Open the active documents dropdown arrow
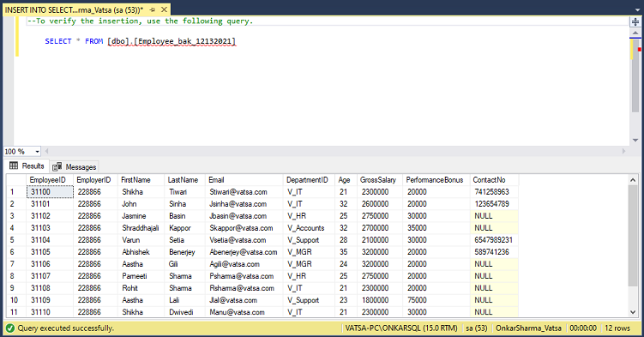The width and height of the screenshot is (644, 337). [637, 10]
